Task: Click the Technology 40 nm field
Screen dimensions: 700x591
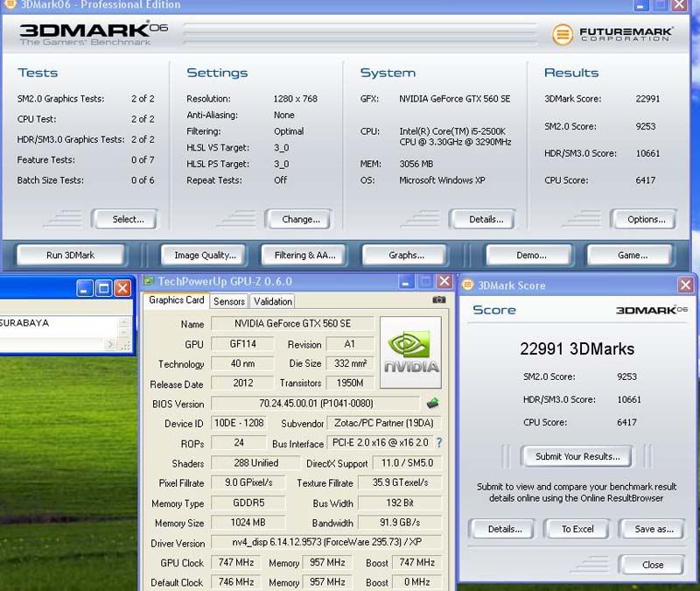Action: [x=242, y=363]
